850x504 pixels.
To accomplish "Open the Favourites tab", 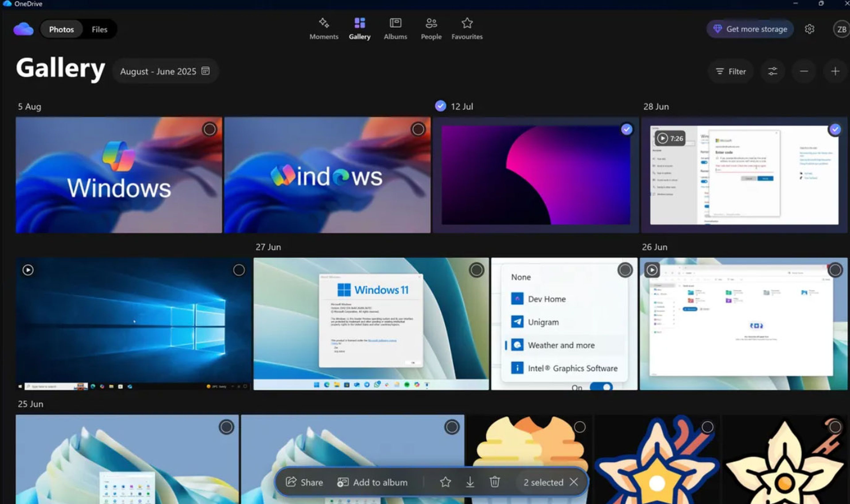I will point(467,29).
